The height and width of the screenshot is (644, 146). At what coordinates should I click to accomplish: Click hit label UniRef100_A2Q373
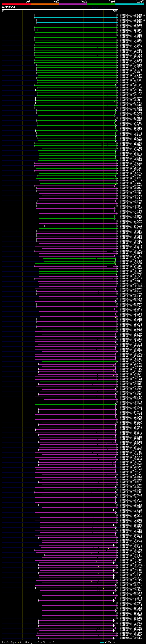point(131,597)
